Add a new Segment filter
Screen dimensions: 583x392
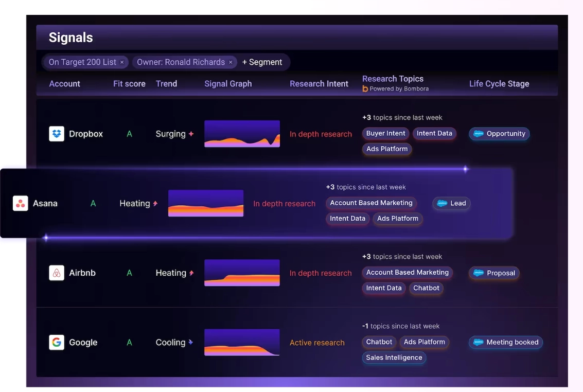(x=262, y=62)
